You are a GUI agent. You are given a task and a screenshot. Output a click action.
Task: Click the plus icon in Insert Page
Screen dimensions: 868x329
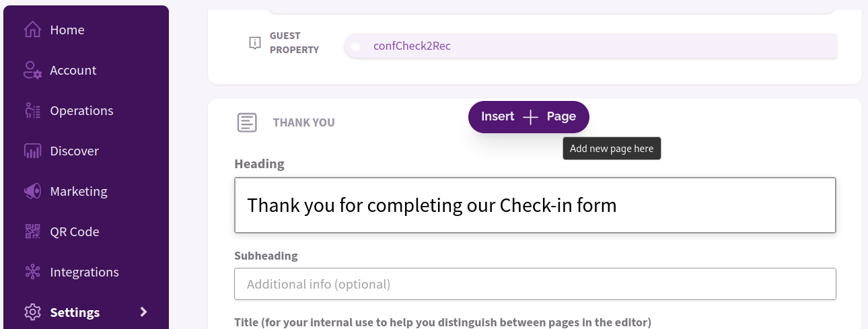click(531, 117)
